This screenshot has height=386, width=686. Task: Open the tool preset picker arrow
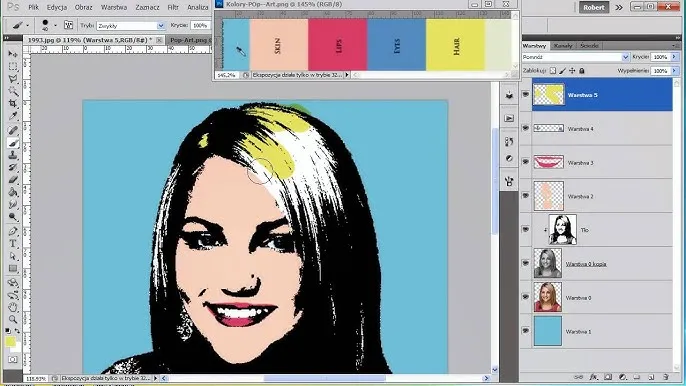point(28,25)
